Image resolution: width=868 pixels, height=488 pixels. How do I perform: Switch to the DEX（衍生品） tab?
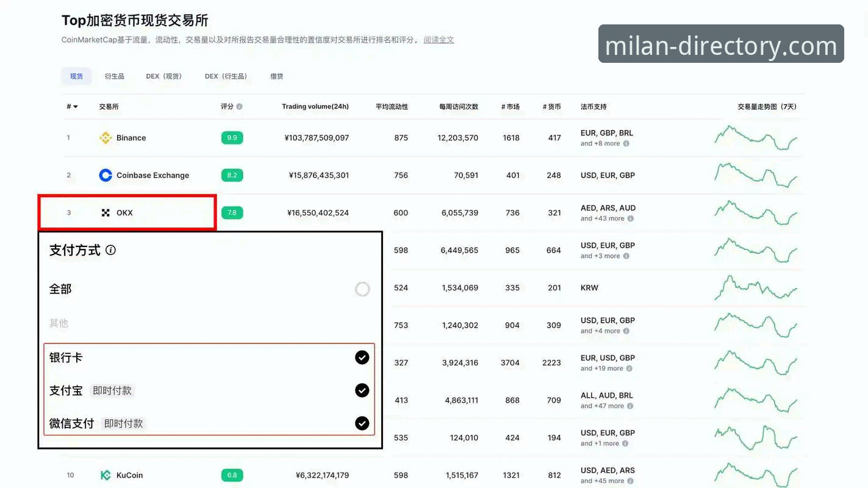(x=226, y=76)
